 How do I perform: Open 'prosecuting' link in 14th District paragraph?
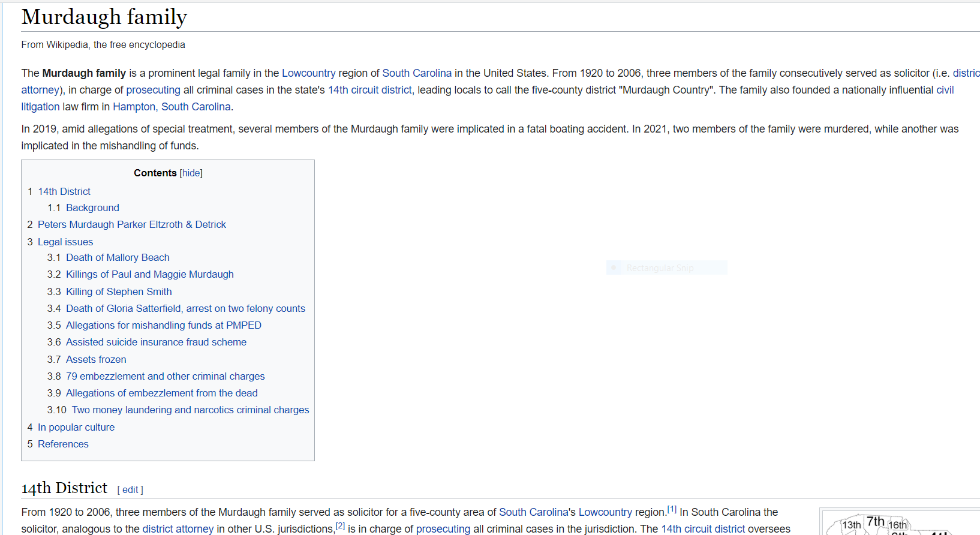pos(443,529)
